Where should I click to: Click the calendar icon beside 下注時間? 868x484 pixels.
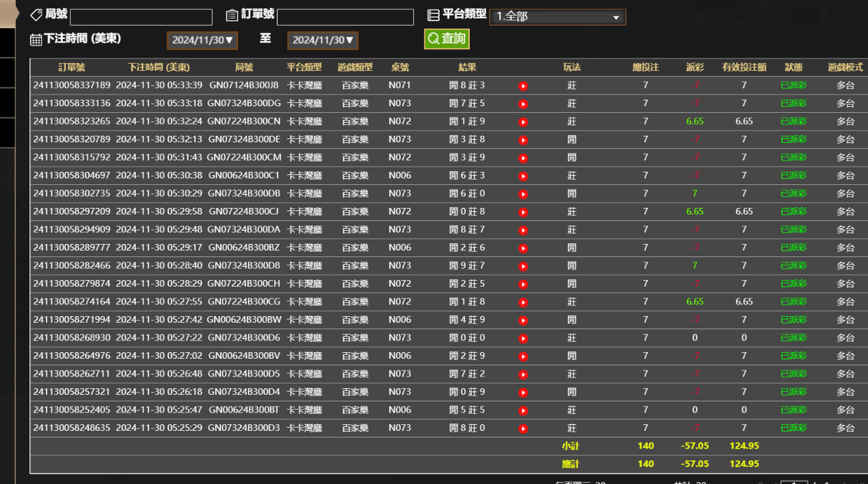click(36, 39)
